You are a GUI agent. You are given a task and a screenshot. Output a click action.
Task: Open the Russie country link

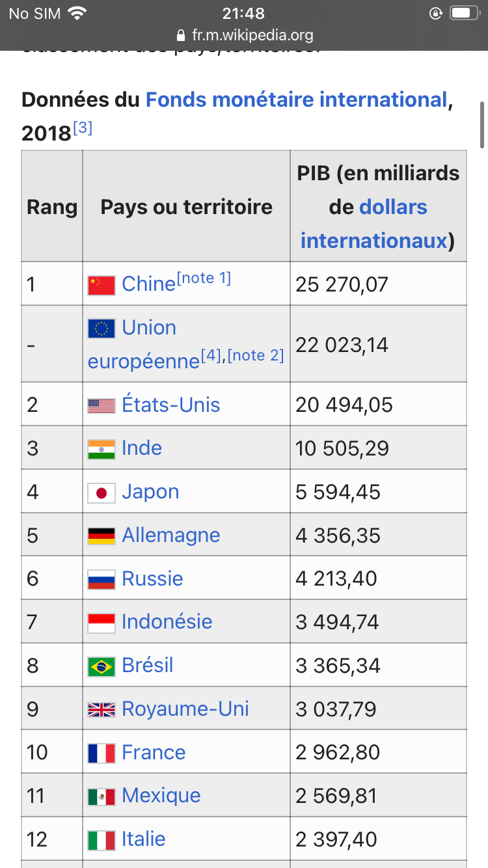(x=152, y=578)
